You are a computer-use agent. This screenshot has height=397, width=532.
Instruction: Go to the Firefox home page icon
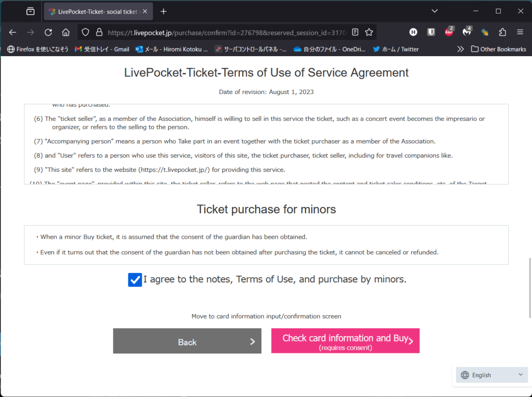tap(65, 32)
